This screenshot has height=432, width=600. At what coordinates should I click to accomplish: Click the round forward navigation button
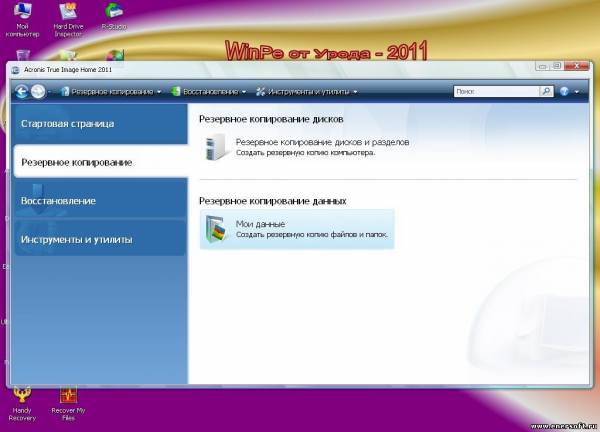(38, 91)
